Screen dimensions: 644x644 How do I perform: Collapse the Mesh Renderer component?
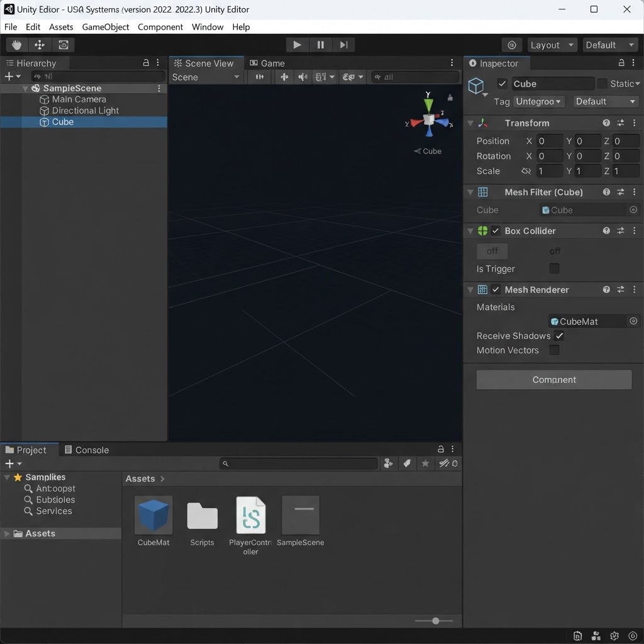[x=470, y=290]
